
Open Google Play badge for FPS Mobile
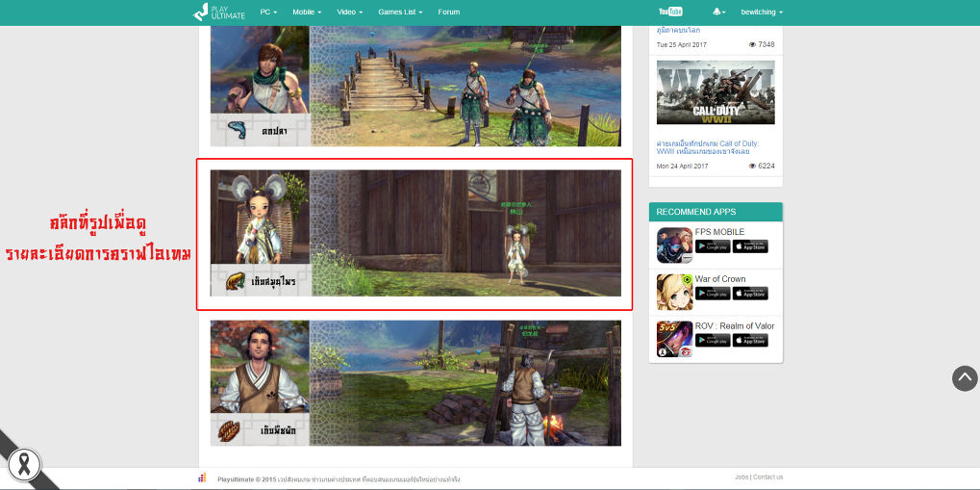(x=713, y=246)
